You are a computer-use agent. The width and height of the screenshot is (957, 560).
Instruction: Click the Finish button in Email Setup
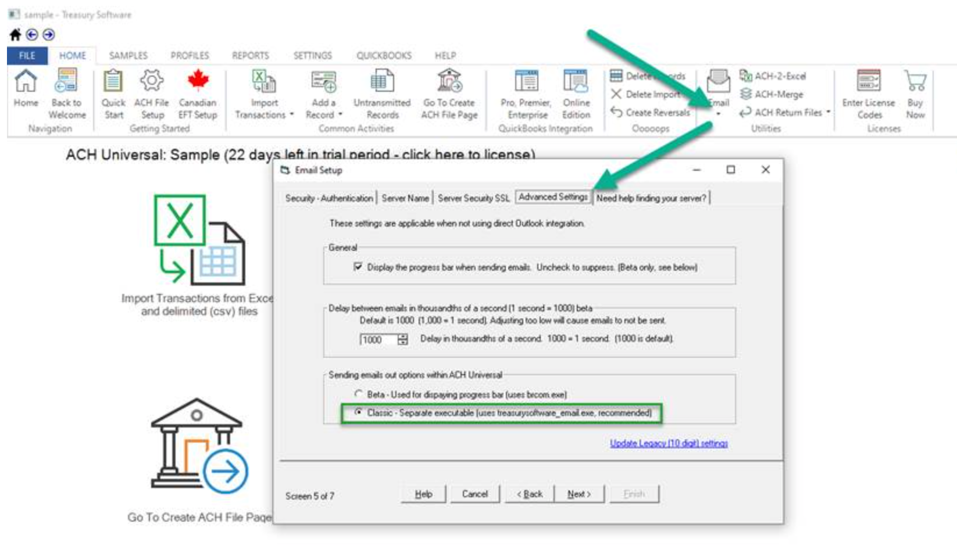tap(634, 494)
